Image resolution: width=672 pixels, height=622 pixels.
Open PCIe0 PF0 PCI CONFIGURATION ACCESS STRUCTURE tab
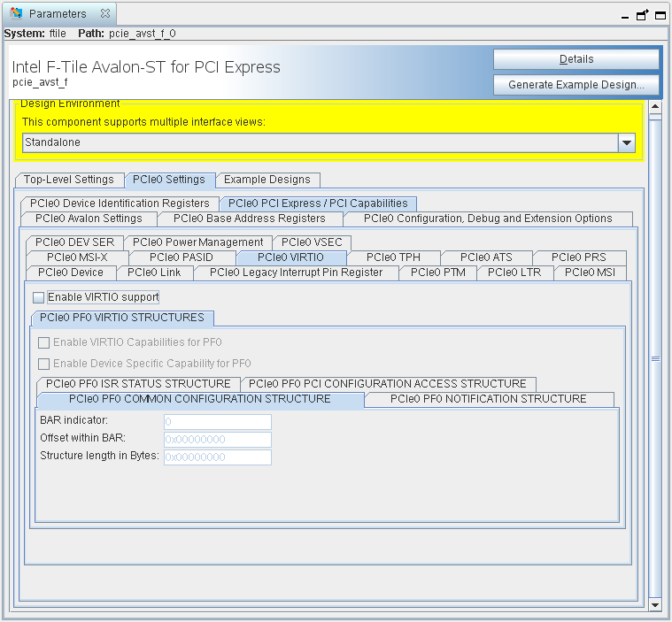tap(388, 384)
